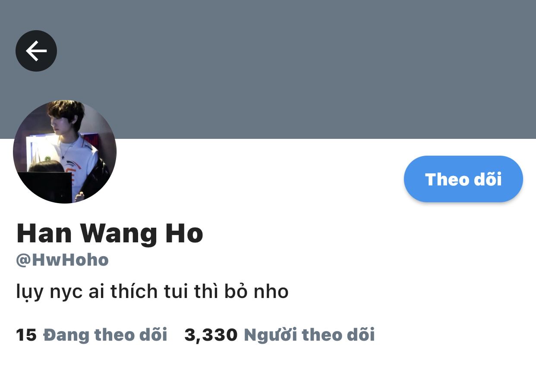This screenshot has height=392, width=536.
Task: Click the Theo dõi follow button
Action: pos(463,179)
